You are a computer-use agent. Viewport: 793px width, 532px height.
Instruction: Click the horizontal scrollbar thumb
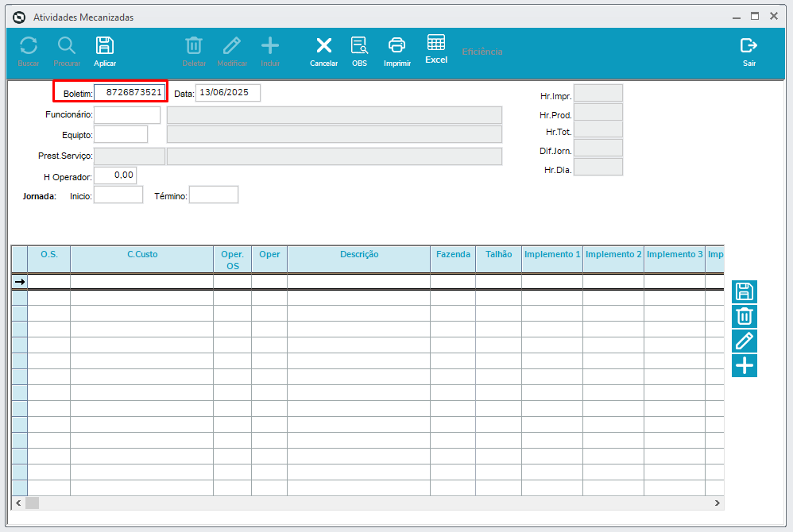[32, 503]
